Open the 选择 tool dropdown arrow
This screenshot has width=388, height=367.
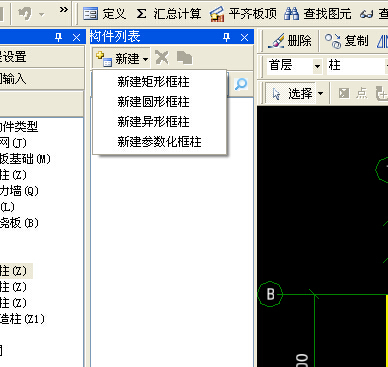point(320,93)
